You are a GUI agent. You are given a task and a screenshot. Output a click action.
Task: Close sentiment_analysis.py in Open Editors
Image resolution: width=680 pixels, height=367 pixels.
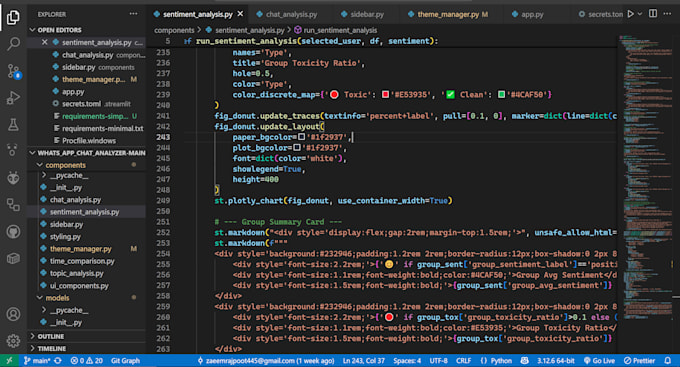[44, 42]
